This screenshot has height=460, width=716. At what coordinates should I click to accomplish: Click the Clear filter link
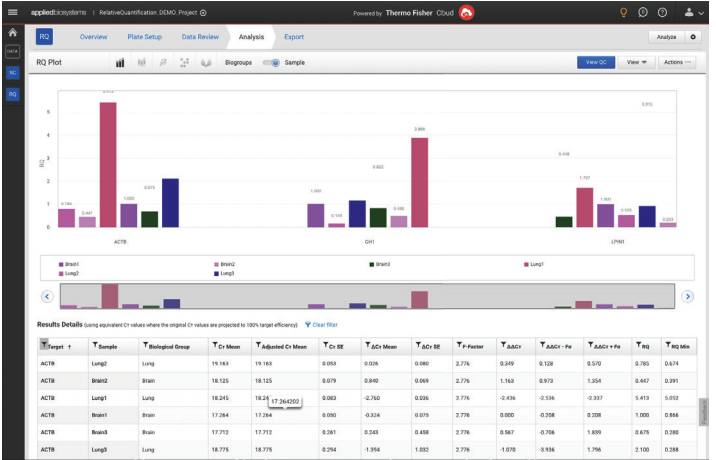tap(321, 325)
